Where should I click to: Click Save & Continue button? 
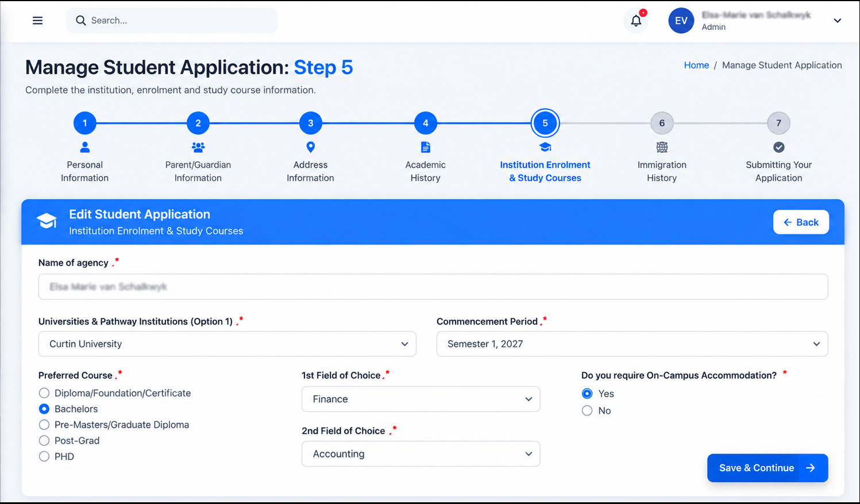pyautogui.click(x=768, y=468)
